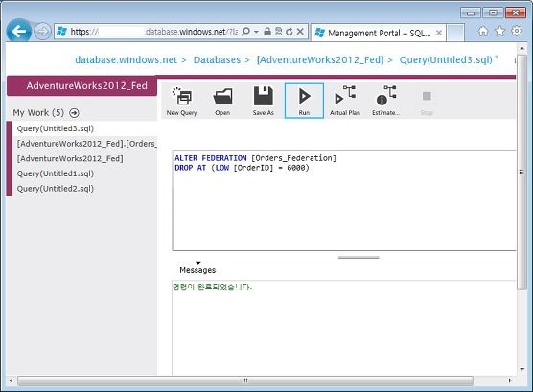533x392 pixels.
Task: Select Query(Untitled2.sql) in My Work
Action: coord(84,189)
